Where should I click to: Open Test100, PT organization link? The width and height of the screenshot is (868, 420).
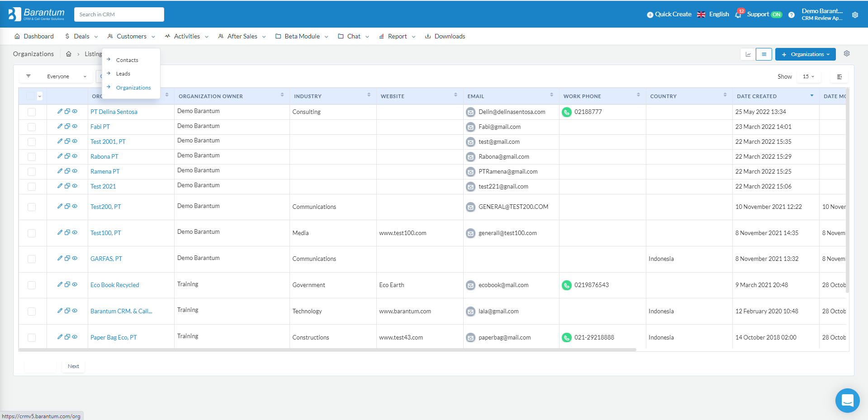[106, 233]
